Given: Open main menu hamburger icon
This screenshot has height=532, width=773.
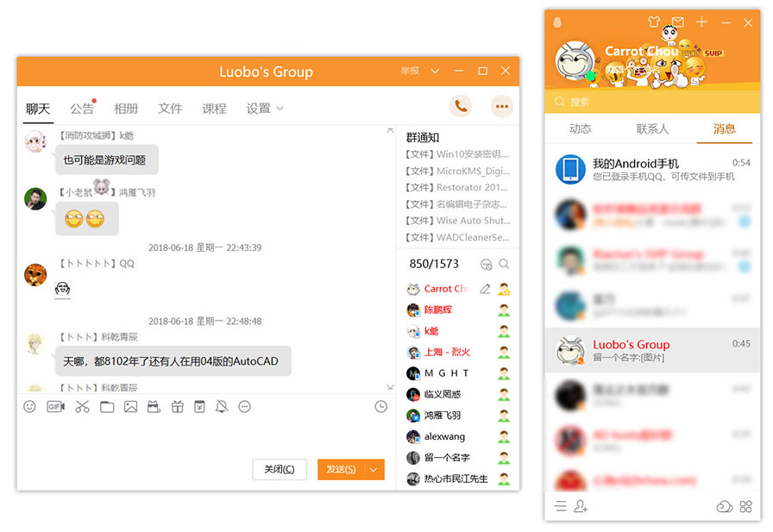Looking at the screenshot, I should point(560,506).
